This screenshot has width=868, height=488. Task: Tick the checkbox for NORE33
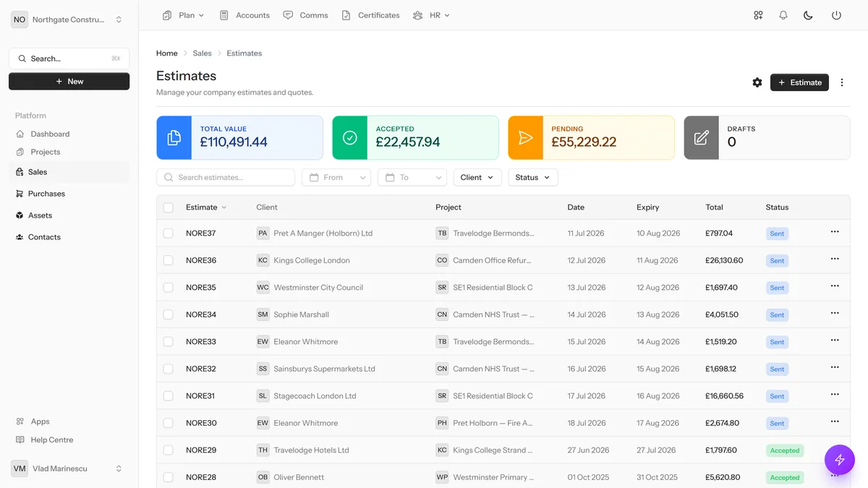[x=169, y=342]
